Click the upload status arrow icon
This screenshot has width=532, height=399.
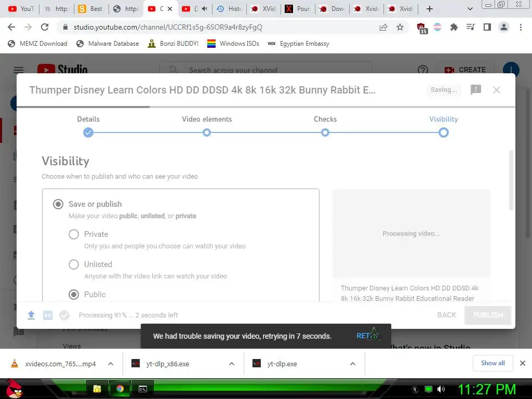pos(31,315)
